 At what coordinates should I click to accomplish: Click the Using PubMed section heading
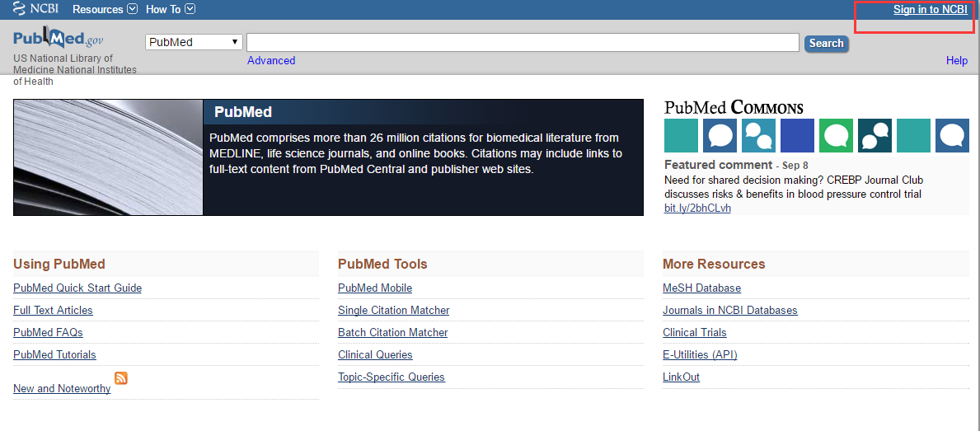pyautogui.click(x=59, y=265)
